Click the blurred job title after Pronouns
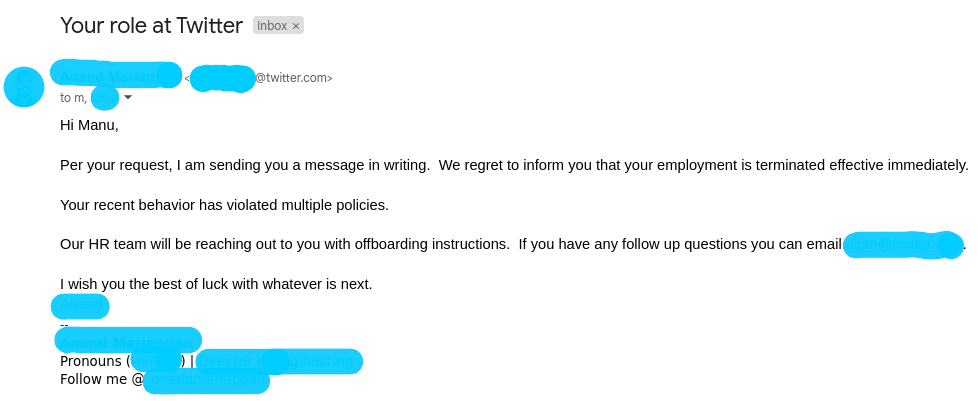The height and width of the screenshot is (401, 978). click(x=279, y=361)
